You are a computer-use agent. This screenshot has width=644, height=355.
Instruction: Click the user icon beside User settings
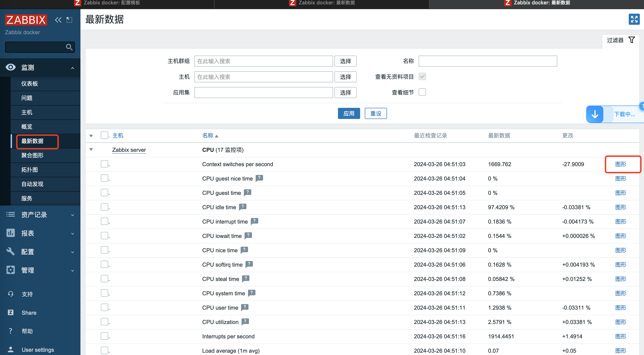[x=10, y=349]
